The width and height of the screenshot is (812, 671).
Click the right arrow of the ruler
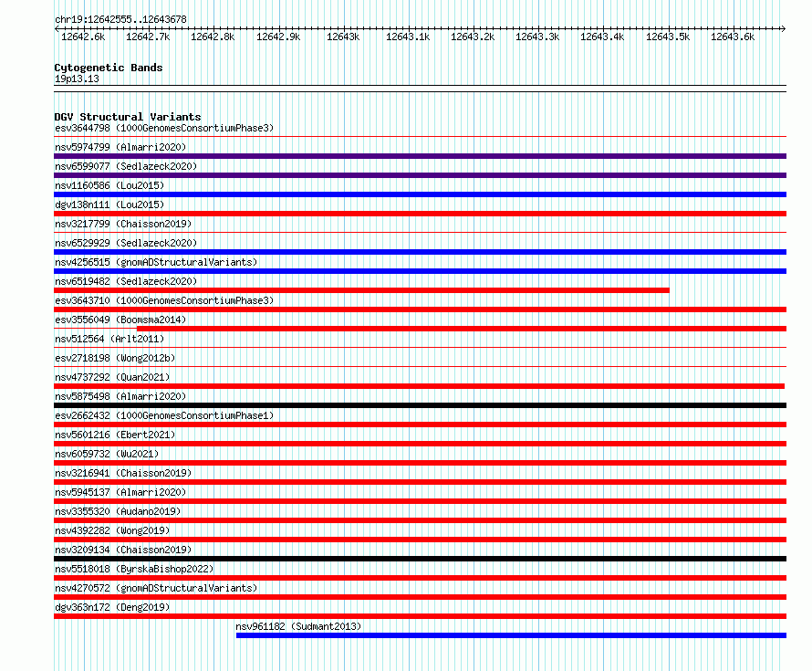(x=784, y=29)
